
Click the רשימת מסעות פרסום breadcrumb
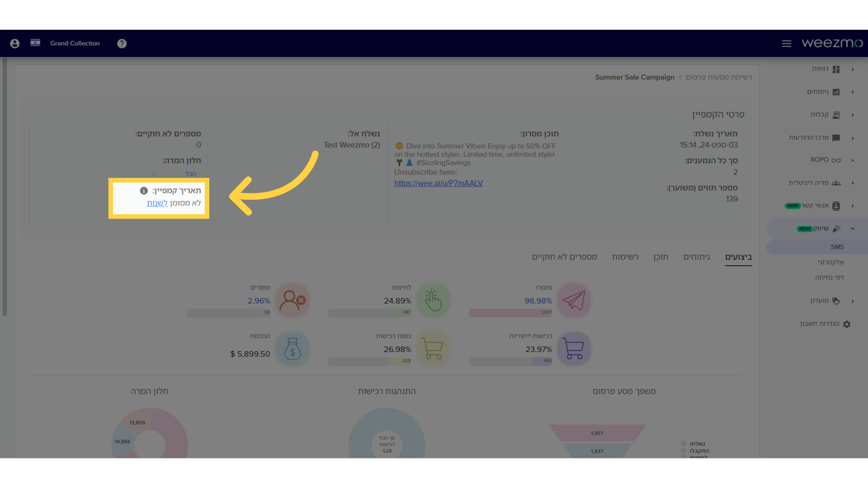[719, 77]
